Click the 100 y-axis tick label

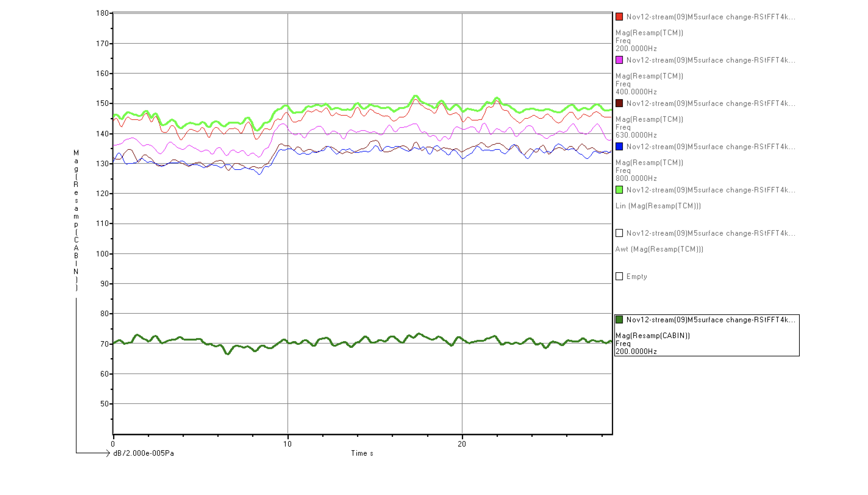point(102,254)
